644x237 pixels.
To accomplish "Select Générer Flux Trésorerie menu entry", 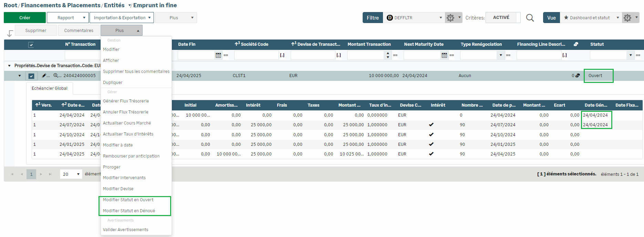I will click(126, 101).
